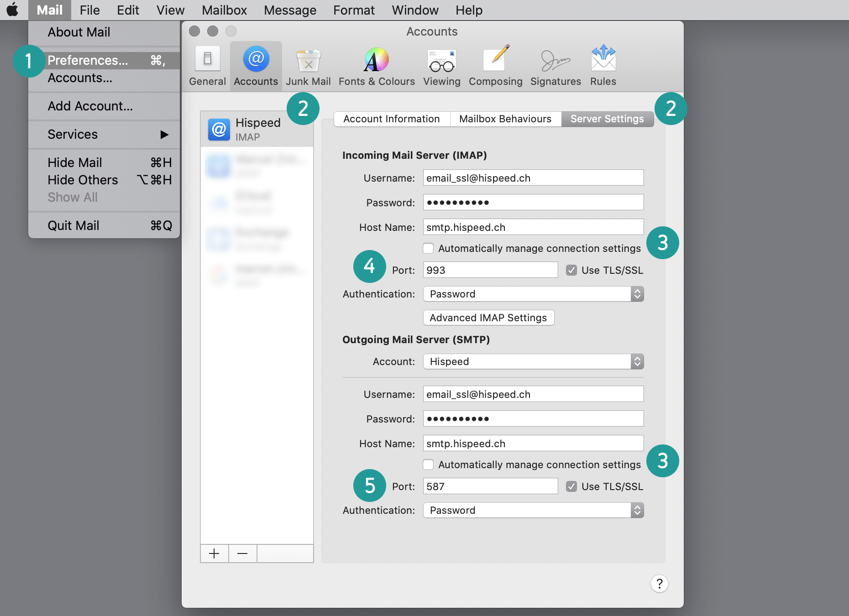Click outgoing Password field
This screenshot has height=616, width=849.
pyautogui.click(x=533, y=419)
